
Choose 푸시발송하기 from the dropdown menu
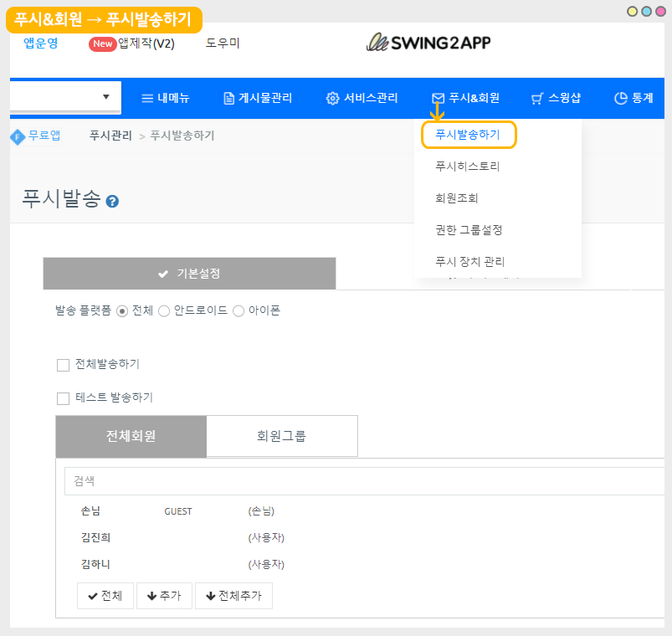pyautogui.click(x=468, y=134)
